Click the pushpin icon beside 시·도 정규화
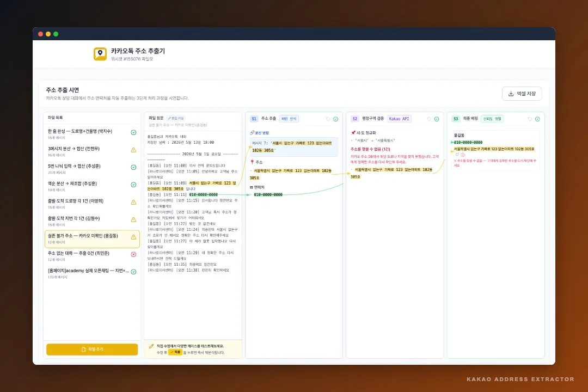Image resolution: width=588 pixels, height=392 pixels. click(x=353, y=132)
